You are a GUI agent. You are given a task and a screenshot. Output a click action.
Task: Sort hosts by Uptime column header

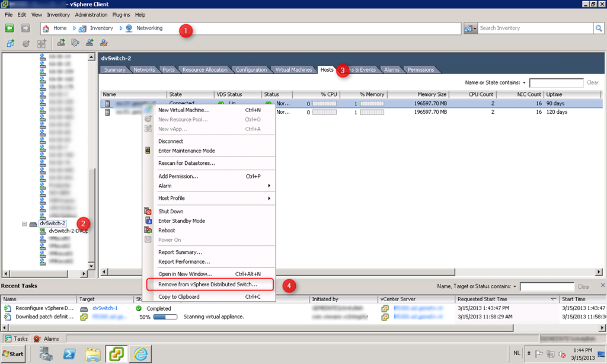[572, 94]
